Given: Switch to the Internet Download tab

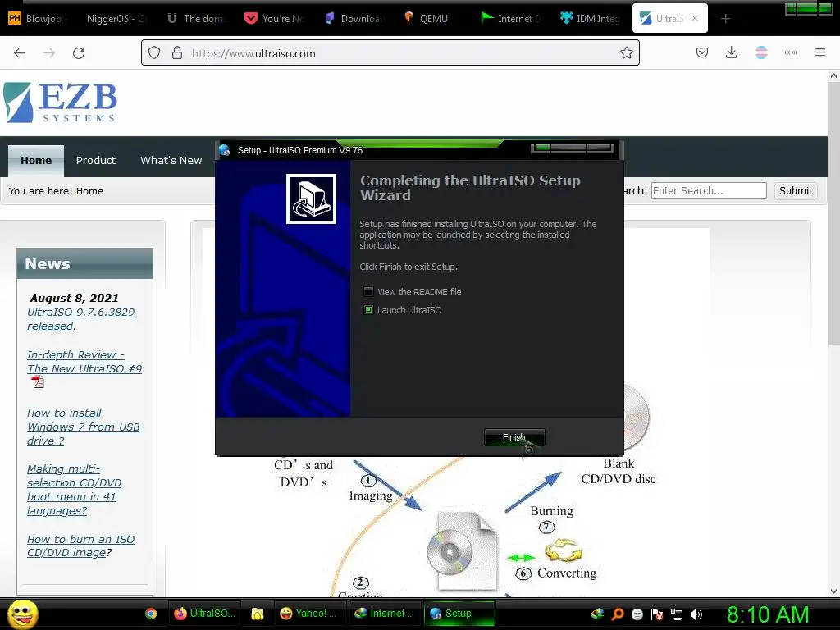Looking at the screenshot, I should coord(511,18).
